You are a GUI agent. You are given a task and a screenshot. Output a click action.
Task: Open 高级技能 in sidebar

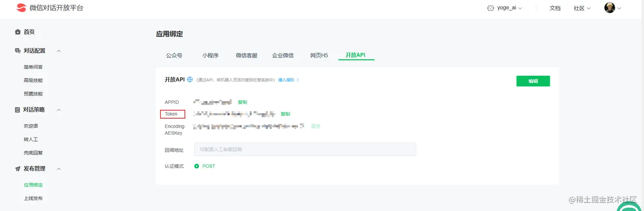[33, 80]
